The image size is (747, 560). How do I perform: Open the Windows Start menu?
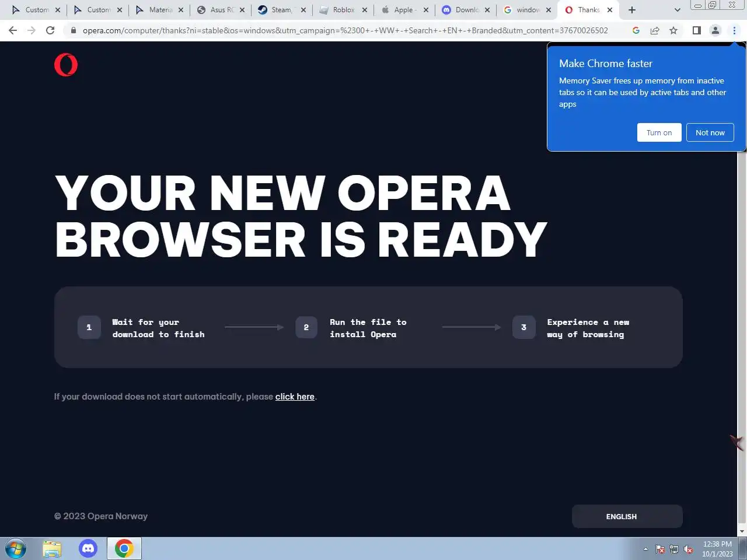pyautogui.click(x=15, y=549)
